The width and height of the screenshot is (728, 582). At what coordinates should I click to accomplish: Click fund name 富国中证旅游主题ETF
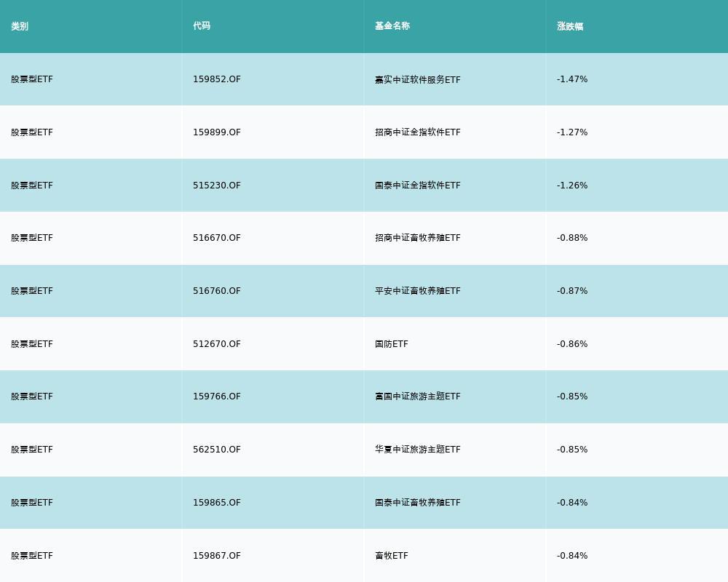click(418, 396)
